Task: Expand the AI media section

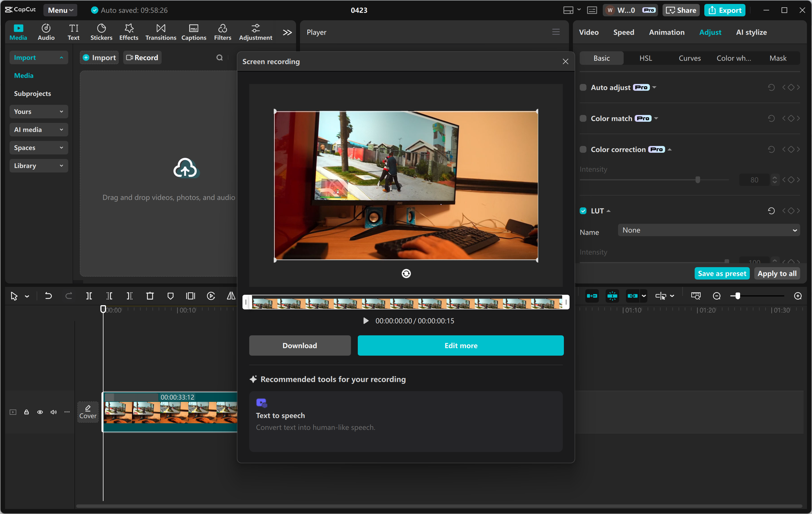Action: 38,129
